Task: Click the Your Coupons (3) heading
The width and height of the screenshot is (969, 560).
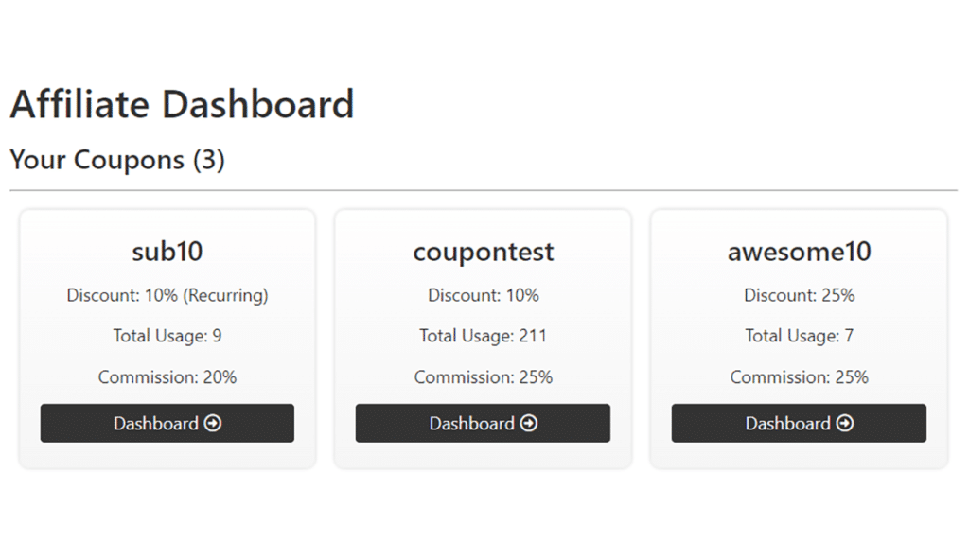Action: (116, 160)
